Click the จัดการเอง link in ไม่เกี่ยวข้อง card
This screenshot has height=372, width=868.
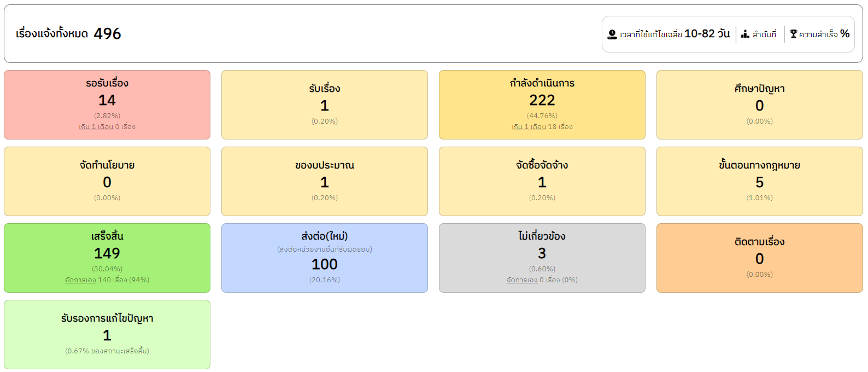[522, 280]
